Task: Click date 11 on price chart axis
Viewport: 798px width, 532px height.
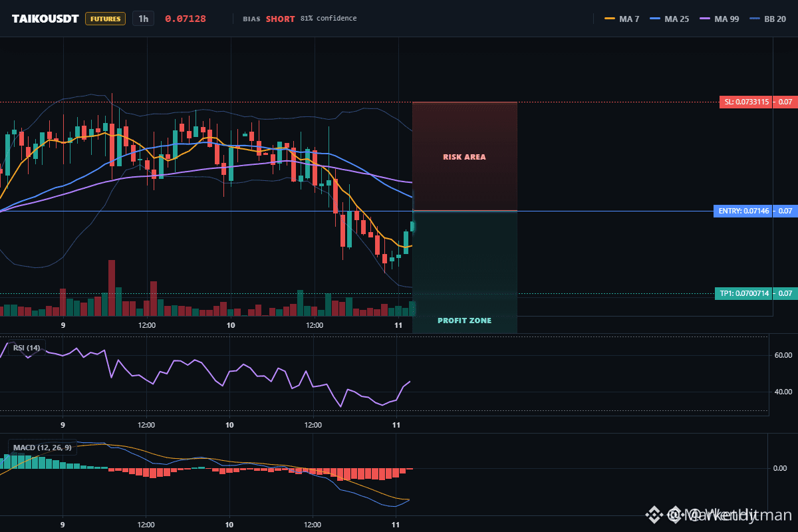Action: [398, 325]
